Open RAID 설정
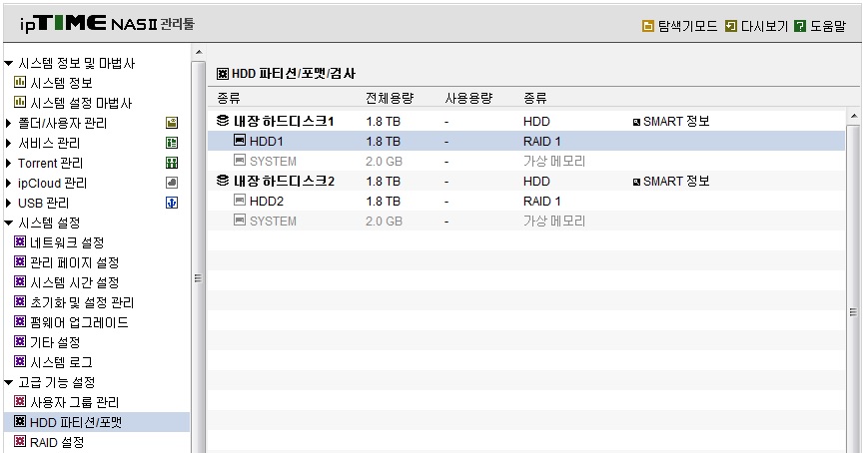Viewport: 868px width, 453px height. [x=57, y=442]
